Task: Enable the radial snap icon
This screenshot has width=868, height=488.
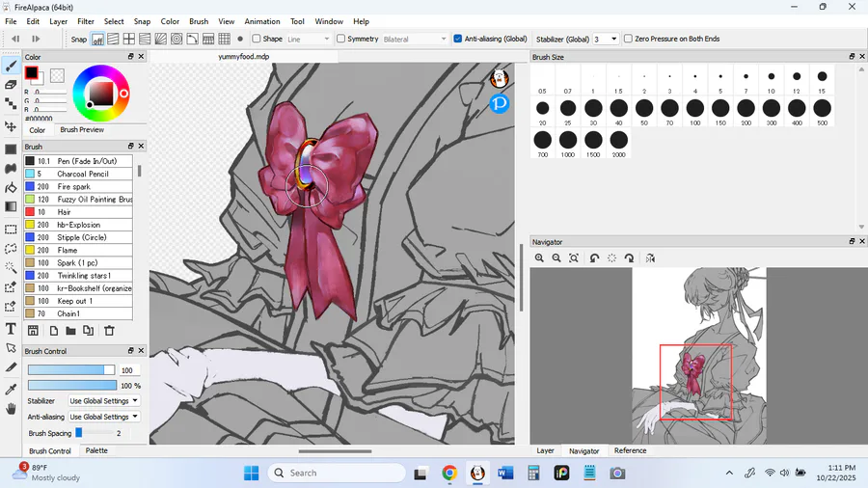Action: pos(160,39)
